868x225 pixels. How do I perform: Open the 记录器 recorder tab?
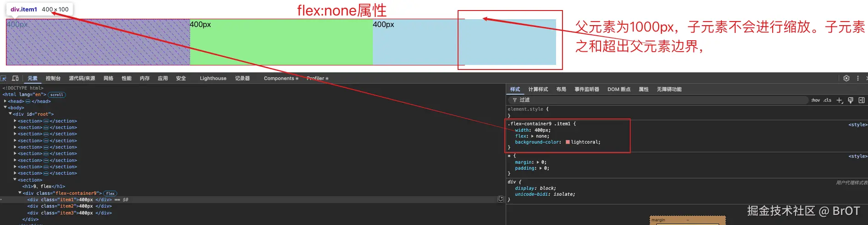coord(243,79)
